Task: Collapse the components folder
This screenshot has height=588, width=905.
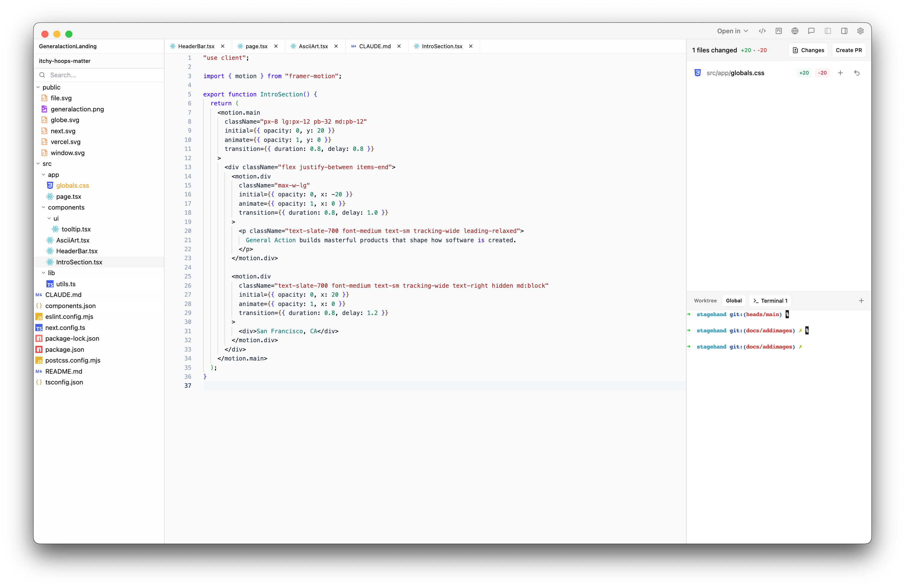Action: pyautogui.click(x=44, y=208)
